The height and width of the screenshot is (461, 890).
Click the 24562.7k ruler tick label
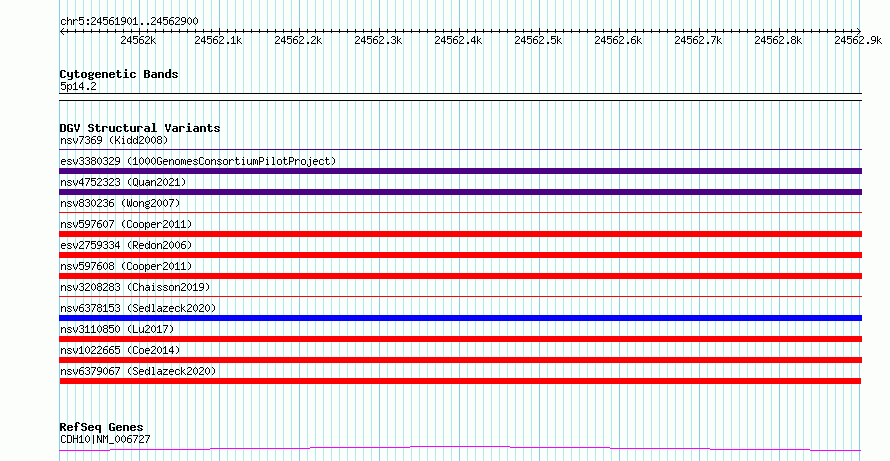point(698,40)
